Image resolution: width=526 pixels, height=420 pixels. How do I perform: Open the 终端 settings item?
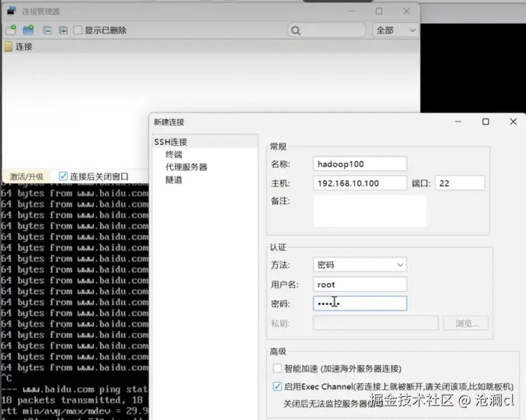[174, 154]
